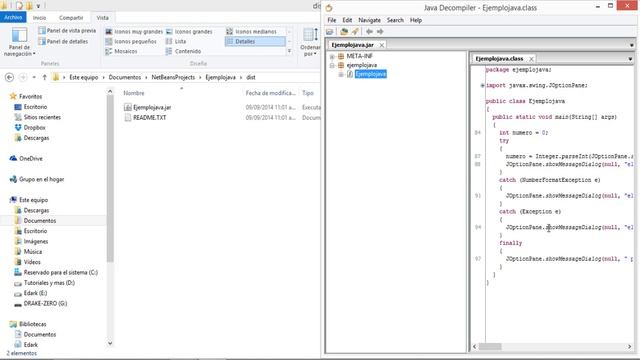Toggle Panel de detalles
Screen dimensions: 640x360
pos(63,41)
